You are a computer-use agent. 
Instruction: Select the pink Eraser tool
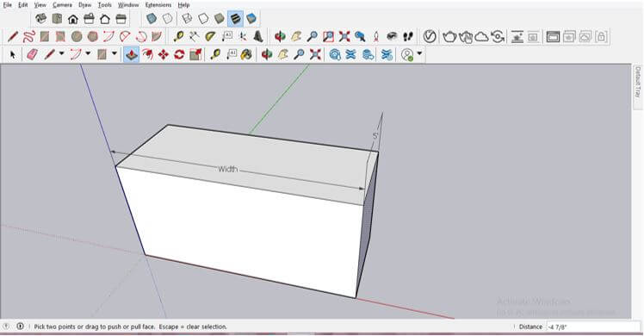(32, 54)
